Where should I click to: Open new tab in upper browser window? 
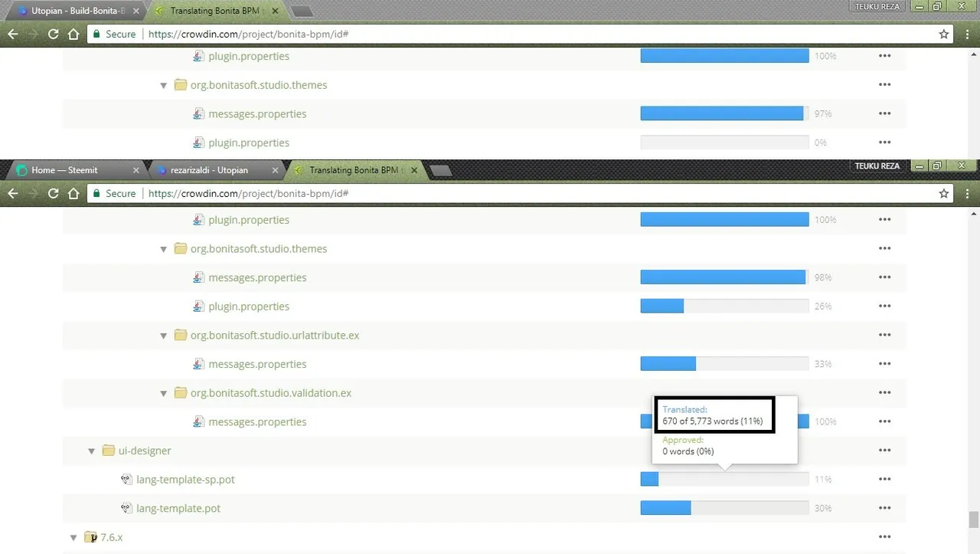[302, 11]
